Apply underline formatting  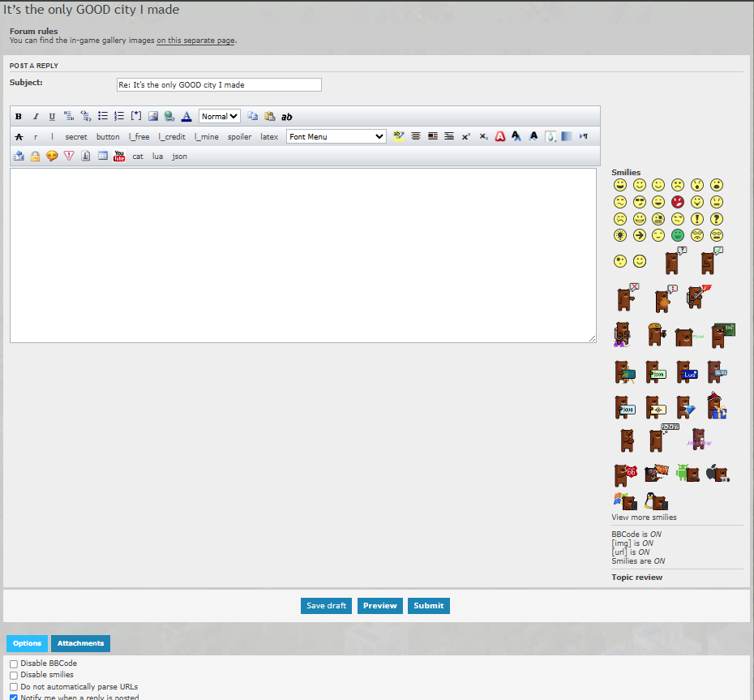tap(52, 117)
